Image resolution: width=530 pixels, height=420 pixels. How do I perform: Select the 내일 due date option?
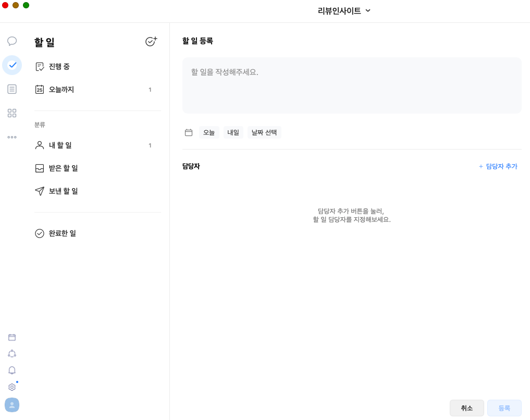click(x=233, y=132)
